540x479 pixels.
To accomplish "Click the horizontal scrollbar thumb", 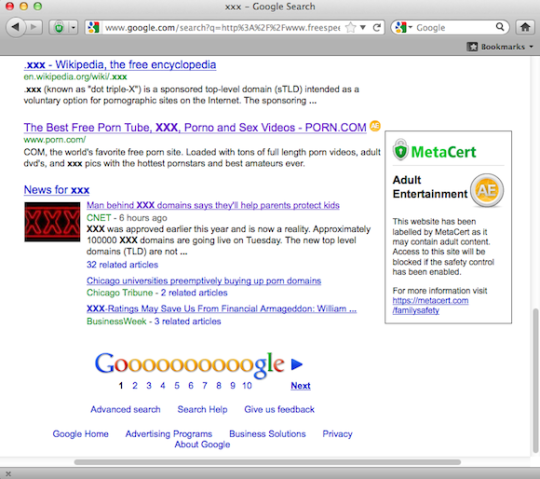I will coord(267,462).
